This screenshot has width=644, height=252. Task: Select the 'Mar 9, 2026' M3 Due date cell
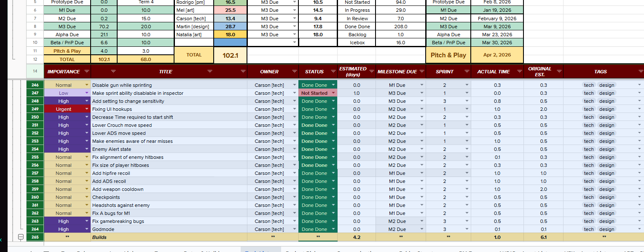[497, 27]
